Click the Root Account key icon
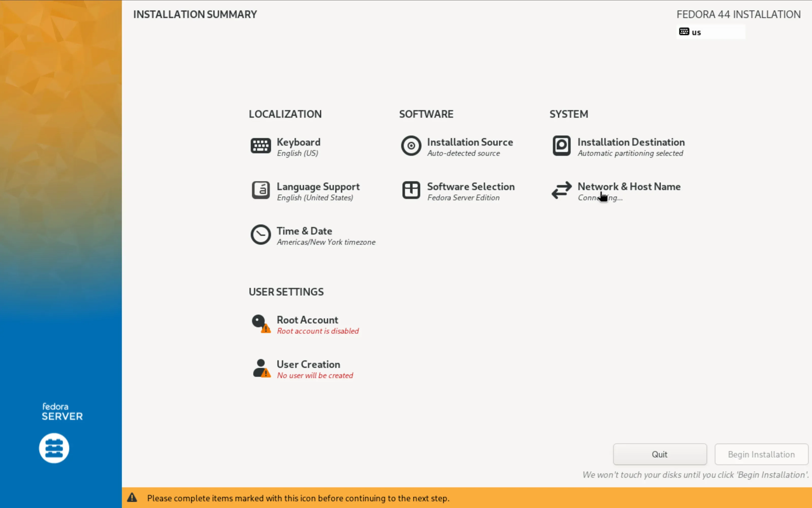The height and width of the screenshot is (508, 812). click(x=261, y=324)
